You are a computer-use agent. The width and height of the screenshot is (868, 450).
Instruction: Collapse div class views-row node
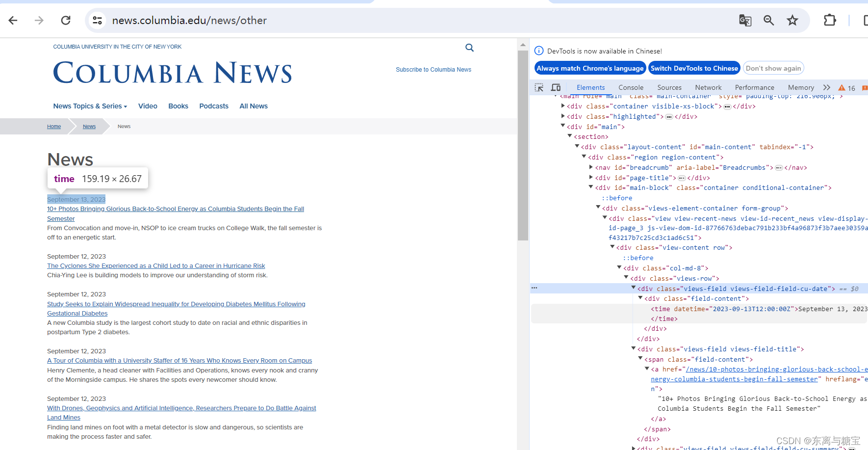(x=626, y=278)
